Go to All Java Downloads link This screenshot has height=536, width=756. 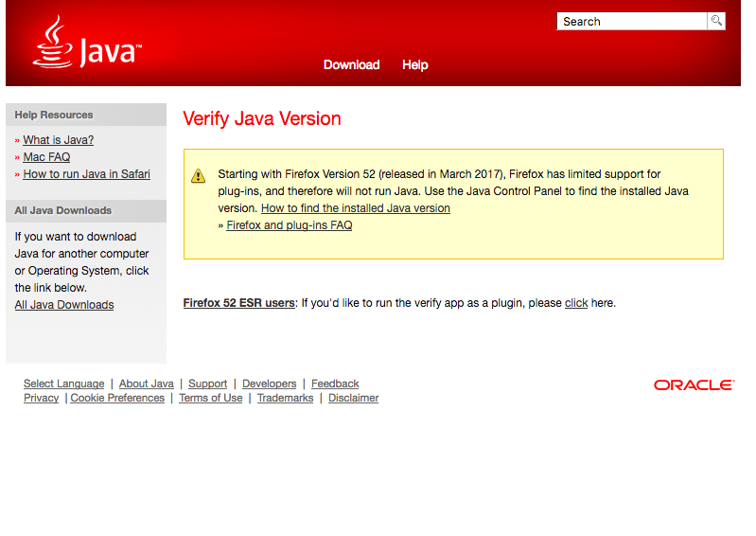pos(64,305)
